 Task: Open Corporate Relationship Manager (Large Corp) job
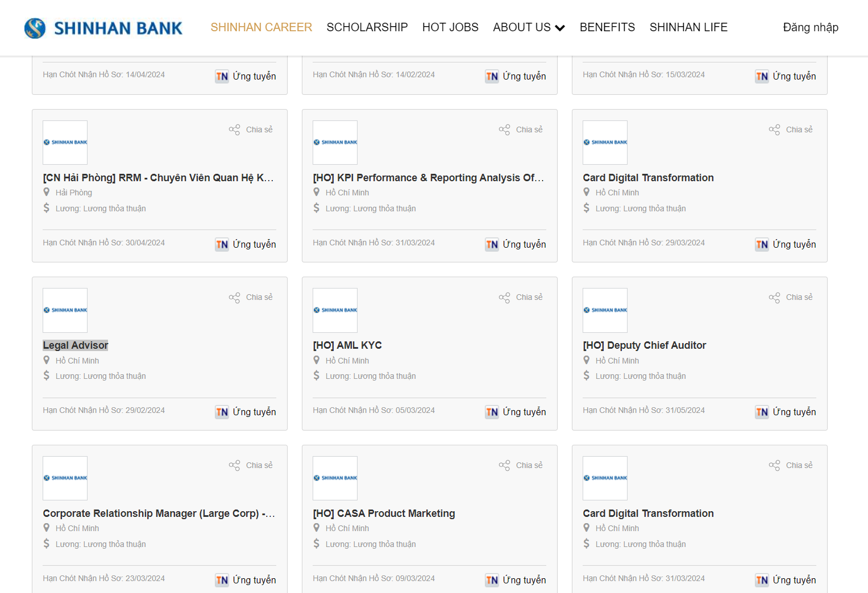click(159, 513)
